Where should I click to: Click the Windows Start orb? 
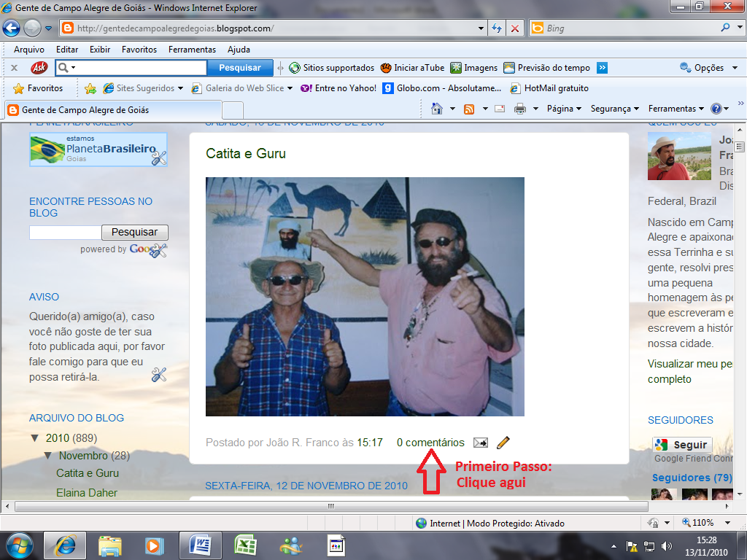point(20,545)
